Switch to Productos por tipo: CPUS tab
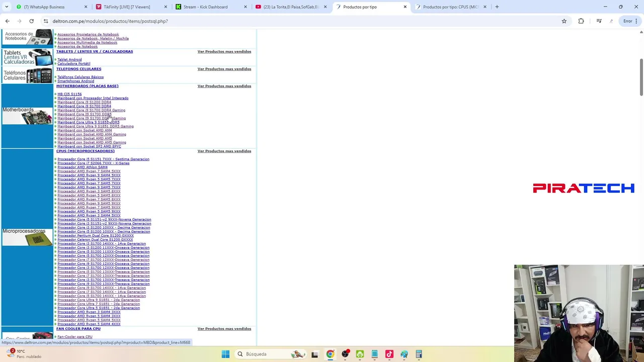The image size is (644, 362). (450, 7)
